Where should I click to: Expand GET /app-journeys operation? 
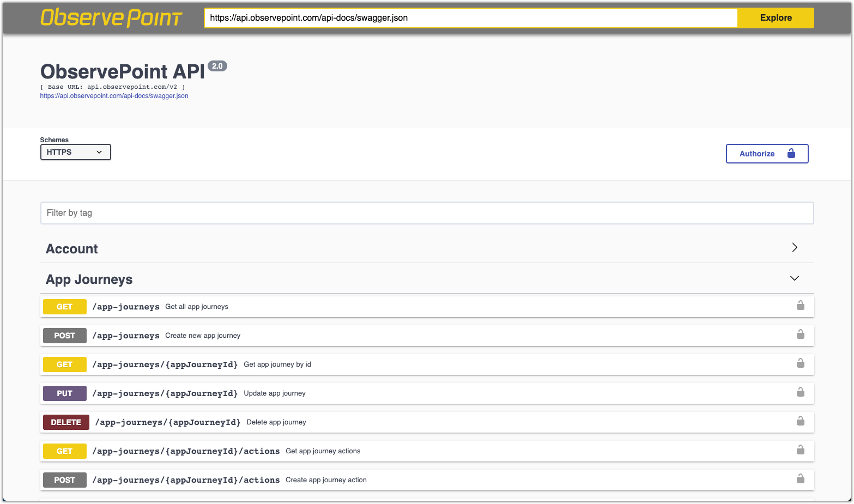427,307
